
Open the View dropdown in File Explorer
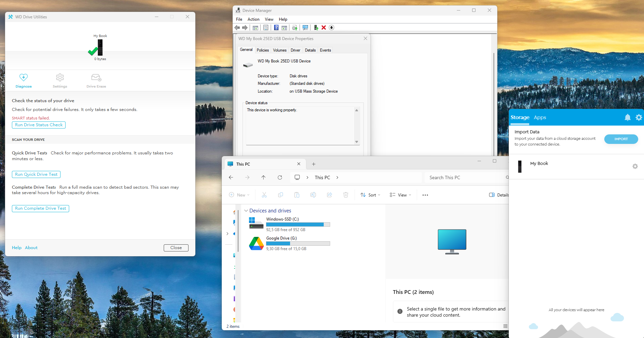(x=400, y=195)
